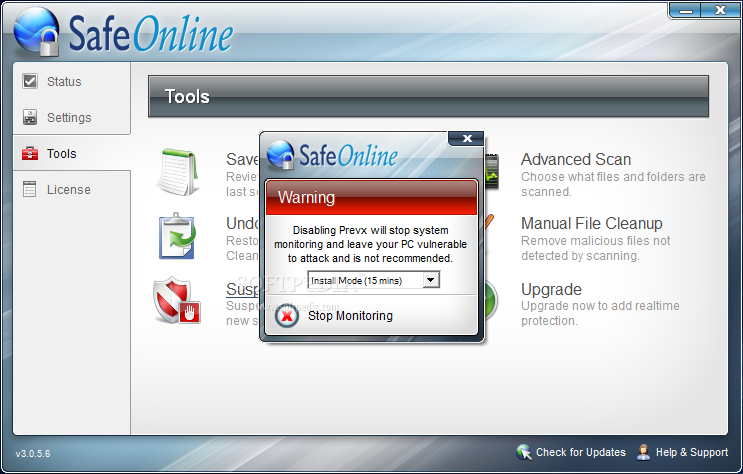743x474 pixels.
Task: Click the SafeOnline logo in warning dialog
Action: [332, 155]
